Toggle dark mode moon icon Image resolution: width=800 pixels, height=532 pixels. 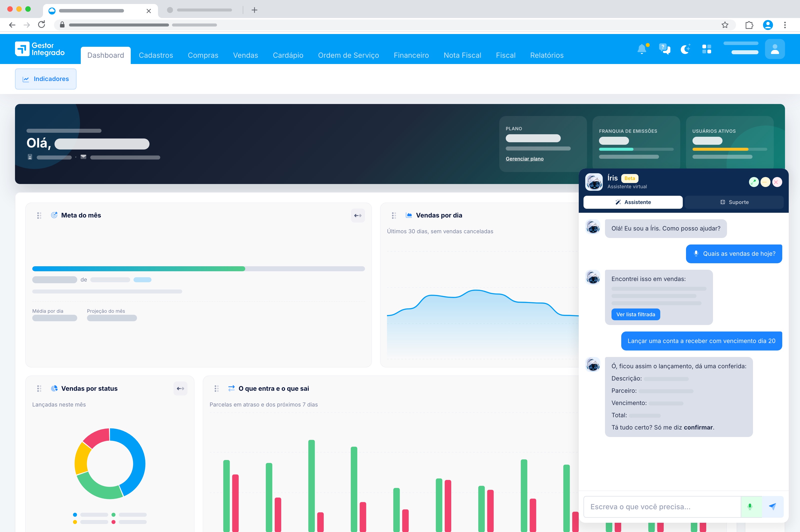pos(686,49)
